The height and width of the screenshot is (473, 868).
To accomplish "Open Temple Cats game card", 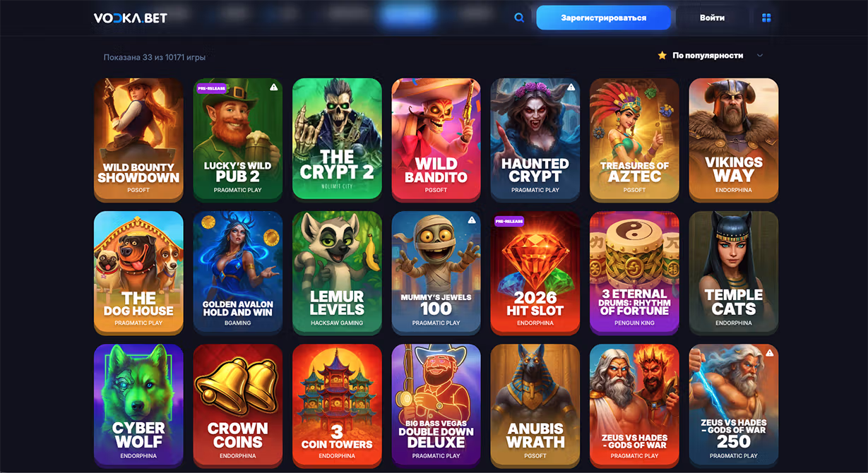I will 734,272.
